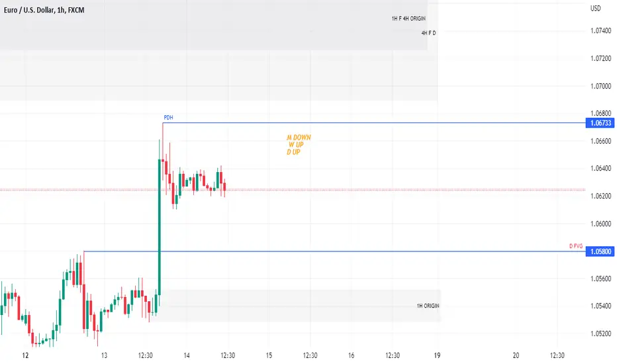Viewport: 617px width, 364px height.
Task: Click the 1.06000 price axis value
Action: pyautogui.click(x=601, y=224)
